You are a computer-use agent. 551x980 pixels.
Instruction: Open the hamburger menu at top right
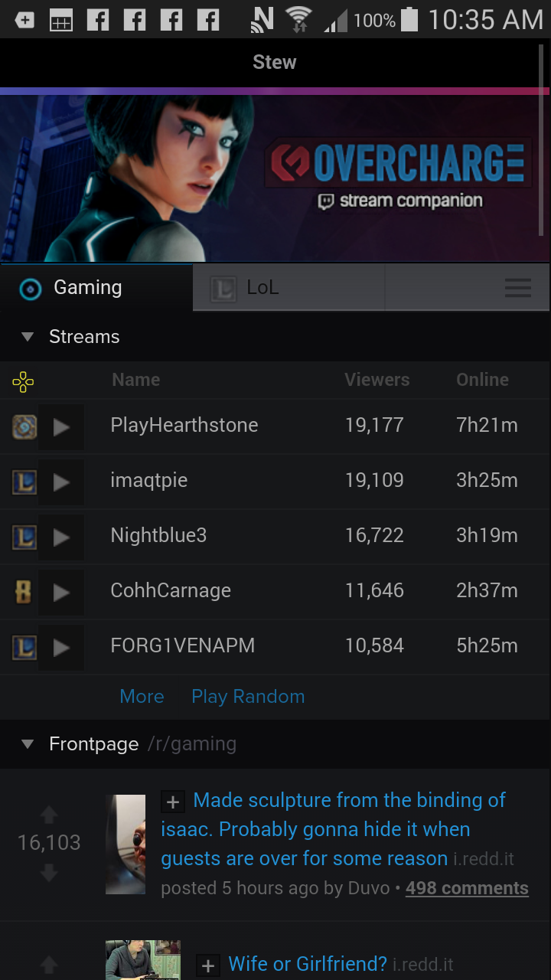(518, 288)
